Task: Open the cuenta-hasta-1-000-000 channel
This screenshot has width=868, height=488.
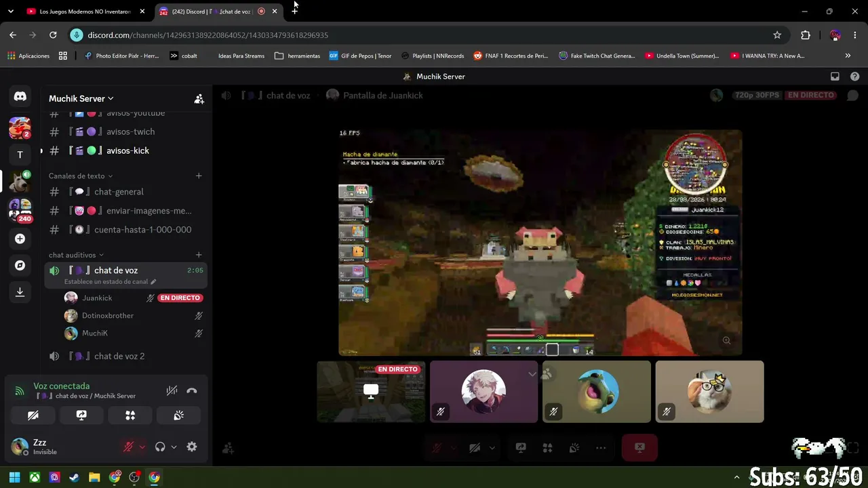Action: point(126,230)
